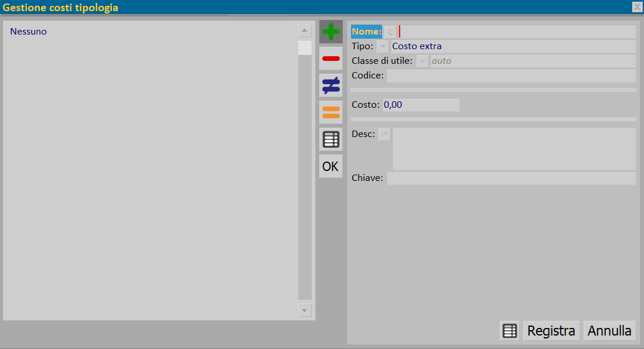Screen dimensions: 644x349
Task: Click the Chiave input field
Action: point(511,178)
